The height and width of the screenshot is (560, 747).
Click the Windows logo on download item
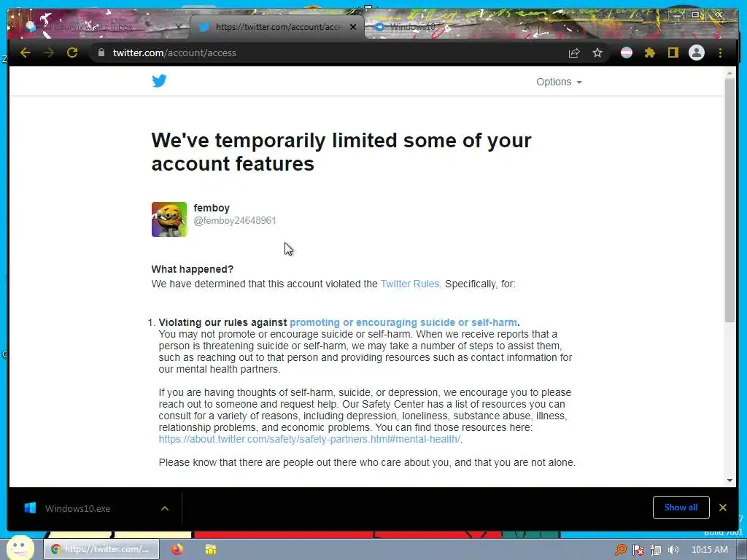30,508
